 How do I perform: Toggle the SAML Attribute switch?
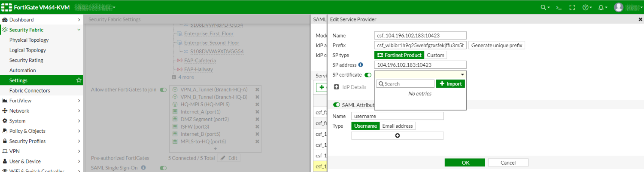coord(337,105)
